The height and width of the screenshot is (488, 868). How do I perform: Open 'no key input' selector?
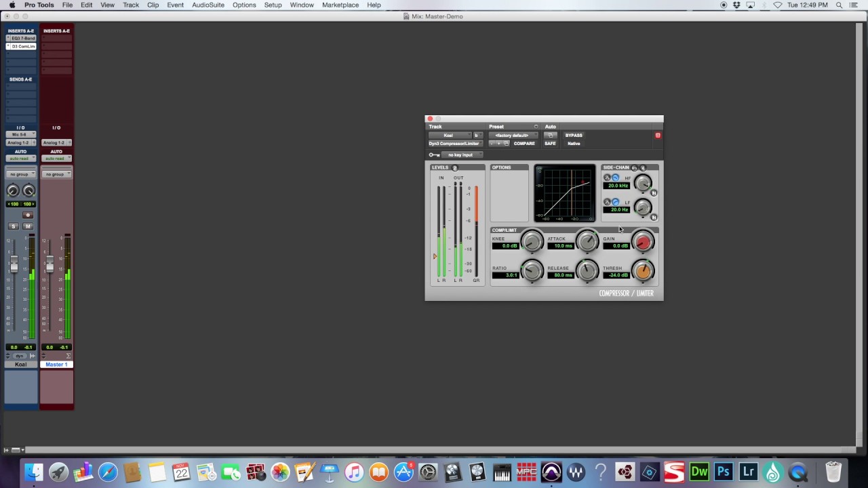point(462,155)
